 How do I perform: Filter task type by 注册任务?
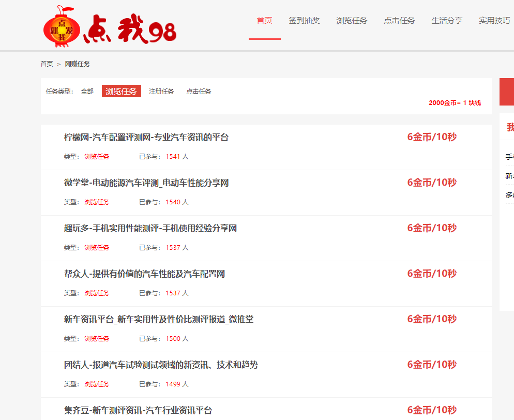(161, 92)
